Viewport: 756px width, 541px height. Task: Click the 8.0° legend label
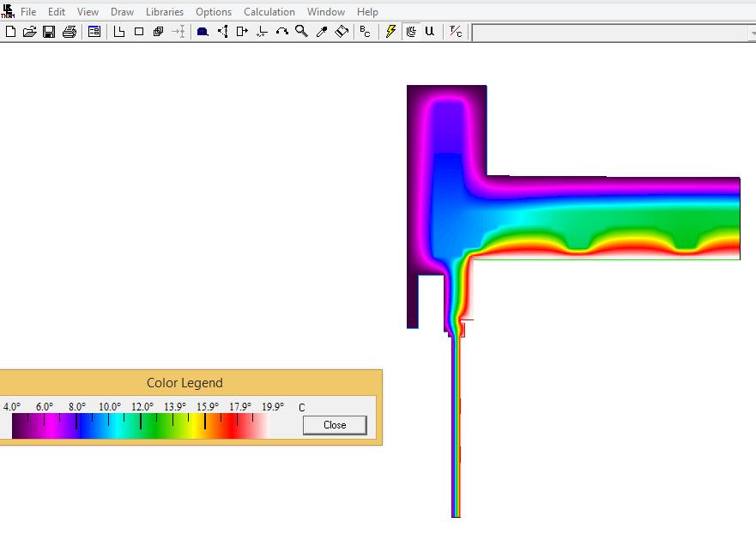[77, 407]
